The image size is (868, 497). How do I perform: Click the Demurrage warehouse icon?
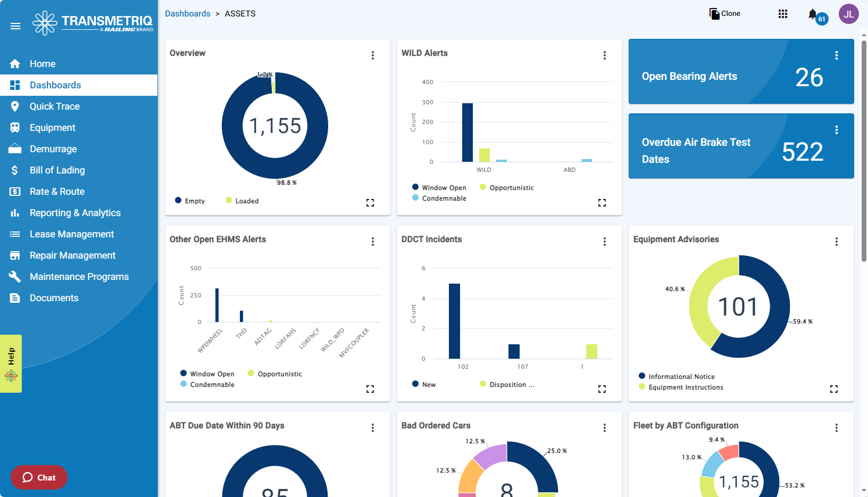15,148
